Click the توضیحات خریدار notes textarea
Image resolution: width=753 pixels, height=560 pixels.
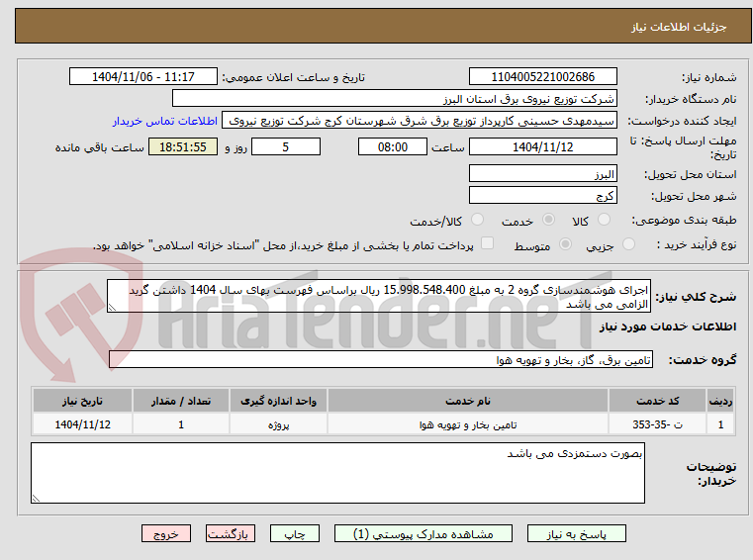click(x=337, y=473)
